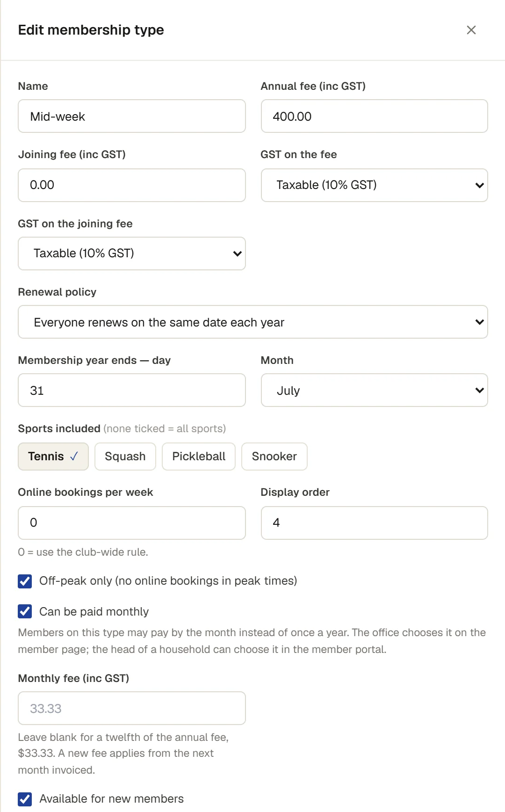Uncheck the Can be paid monthly checkbox

[25, 611]
